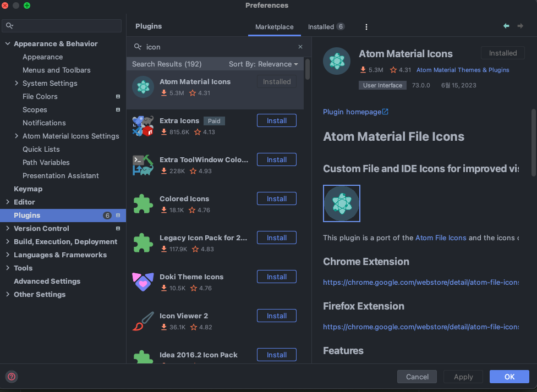Expand the Other Settings section
Viewport: 537px width, 392px height.
click(8, 295)
